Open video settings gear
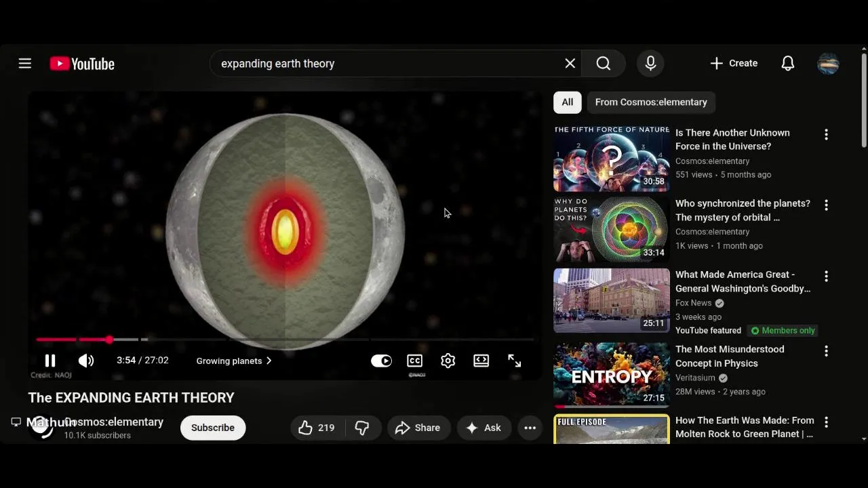 click(x=448, y=361)
